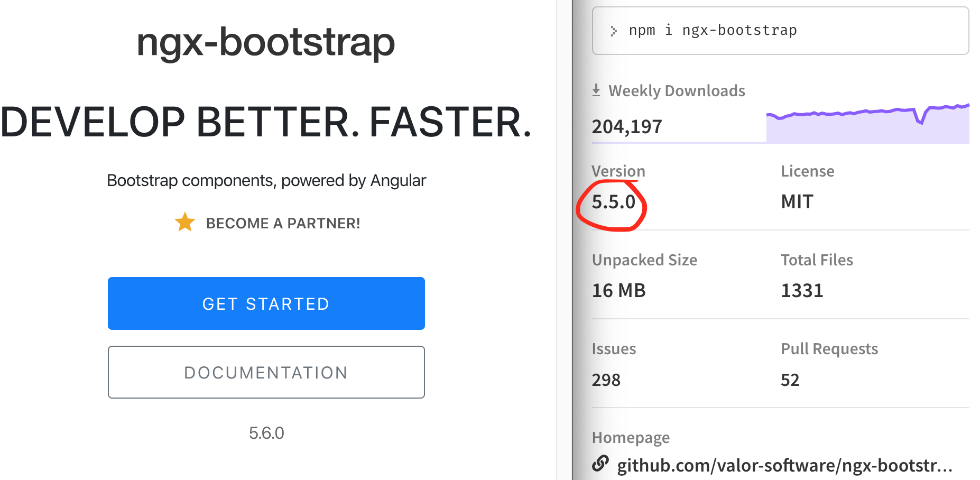The image size is (980, 480).
Task: Click the terminal prompt icon in the npm command box
Action: 614,31
